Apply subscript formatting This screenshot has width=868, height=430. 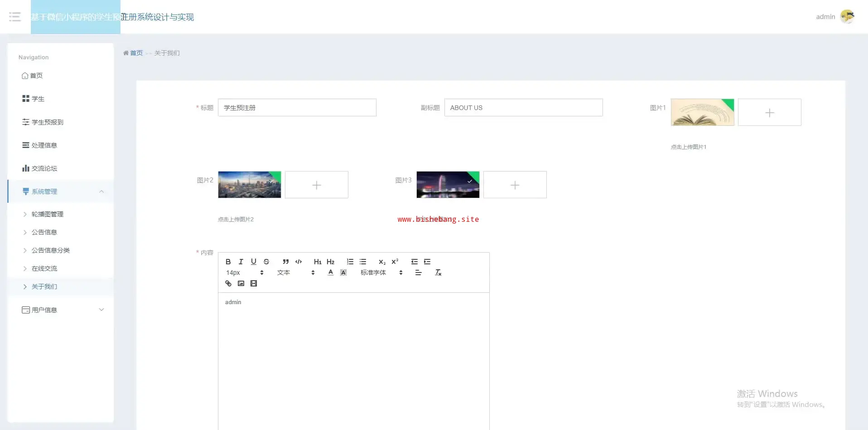(382, 262)
